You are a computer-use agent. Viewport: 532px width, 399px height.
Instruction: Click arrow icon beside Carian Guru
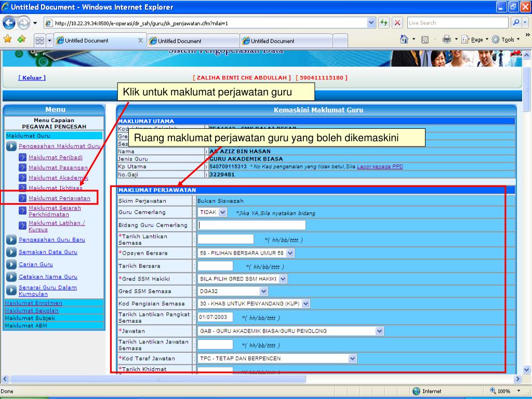[x=11, y=264]
